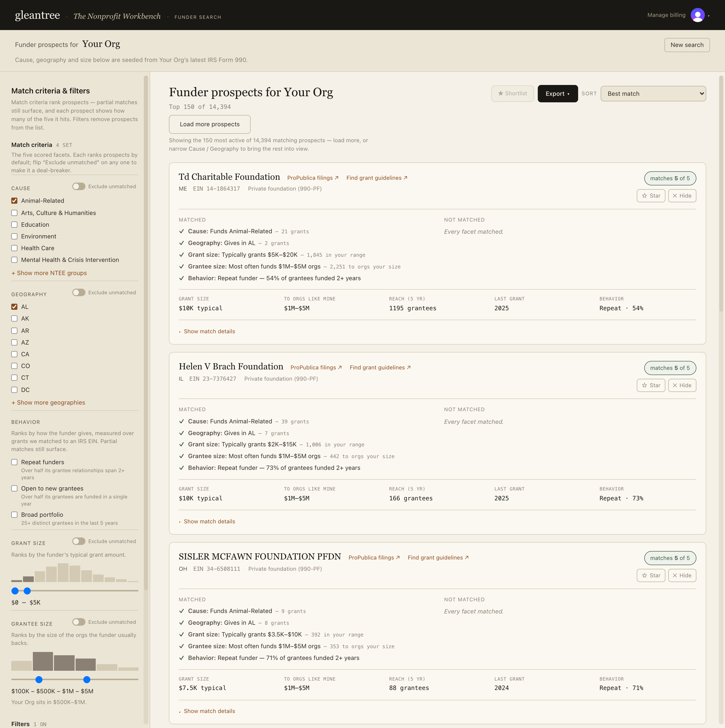The height and width of the screenshot is (728, 725).
Task: Click Td Charitable matches 5 of 5 badge
Action: pyautogui.click(x=670, y=178)
